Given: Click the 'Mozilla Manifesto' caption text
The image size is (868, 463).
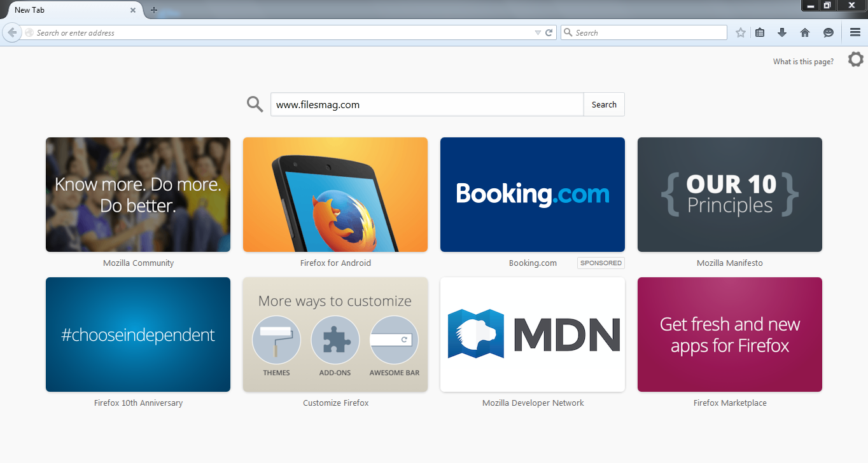Looking at the screenshot, I should coord(730,263).
